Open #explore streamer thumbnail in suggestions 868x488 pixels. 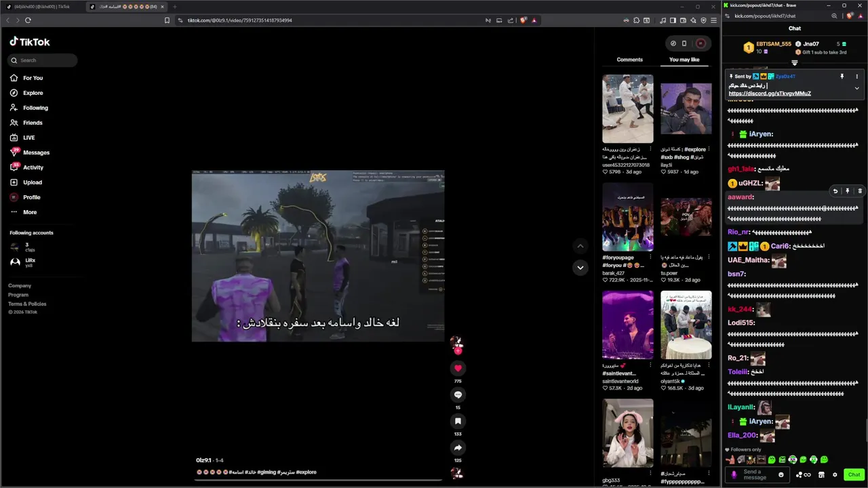click(686, 108)
